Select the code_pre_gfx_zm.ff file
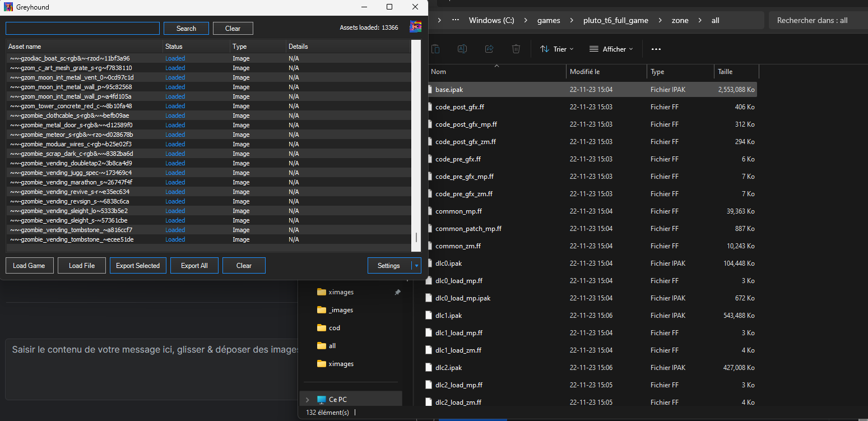 pyautogui.click(x=592, y=193)
